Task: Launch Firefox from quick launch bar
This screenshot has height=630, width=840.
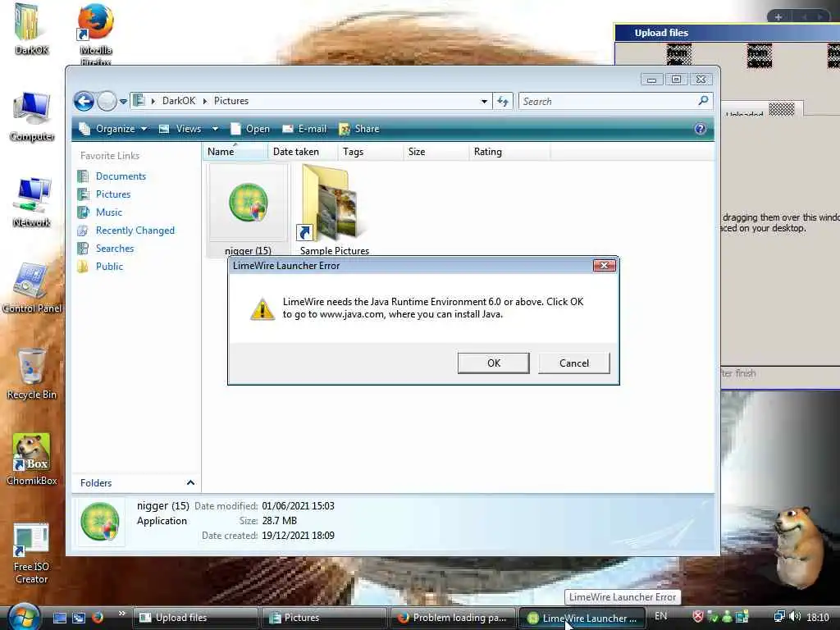Action: pyautogui.click(x=98, y=618)
